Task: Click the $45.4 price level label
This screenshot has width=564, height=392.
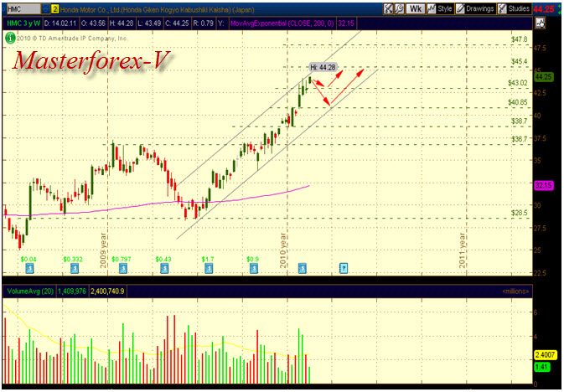Action: (x=519, y=61)
